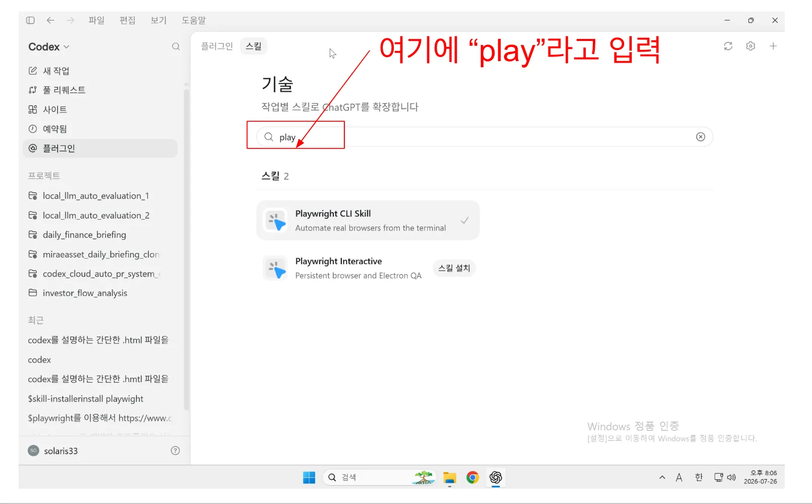Click the Playwright Interactive icon
812x504 pixels.
tap(276, 268)
